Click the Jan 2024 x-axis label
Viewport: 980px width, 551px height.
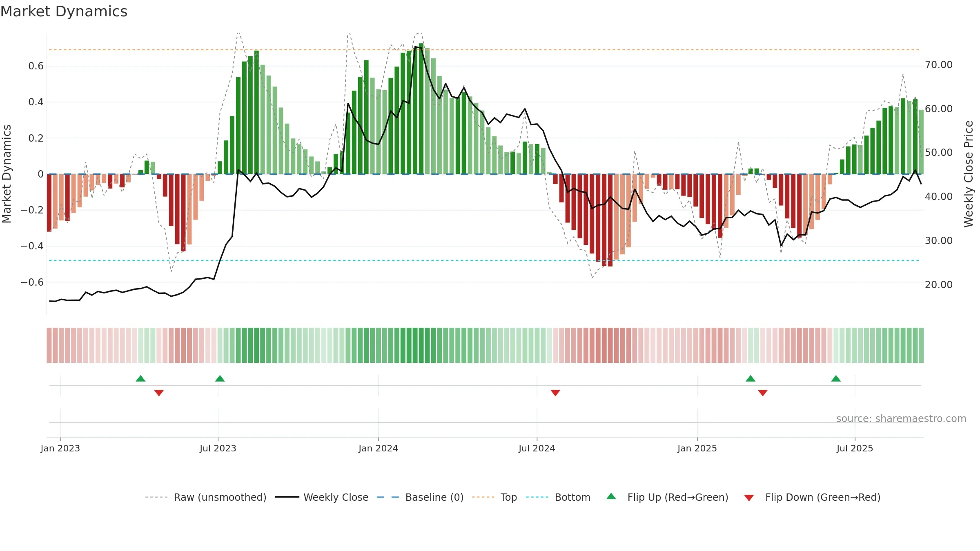[x=379, y=448]
